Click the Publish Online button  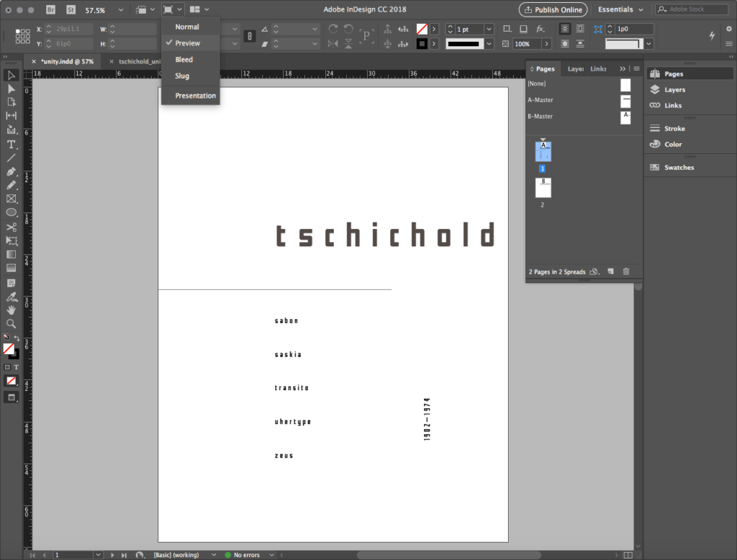[x=553, y=10]
